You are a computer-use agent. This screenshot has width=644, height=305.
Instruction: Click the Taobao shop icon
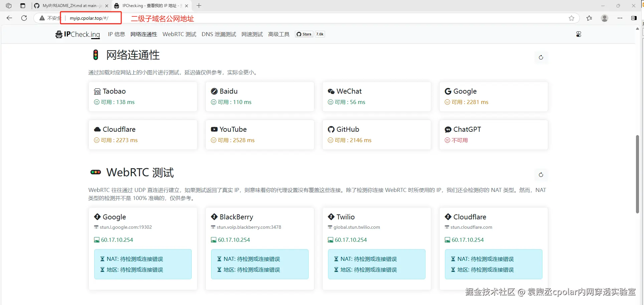pos(97,91)
